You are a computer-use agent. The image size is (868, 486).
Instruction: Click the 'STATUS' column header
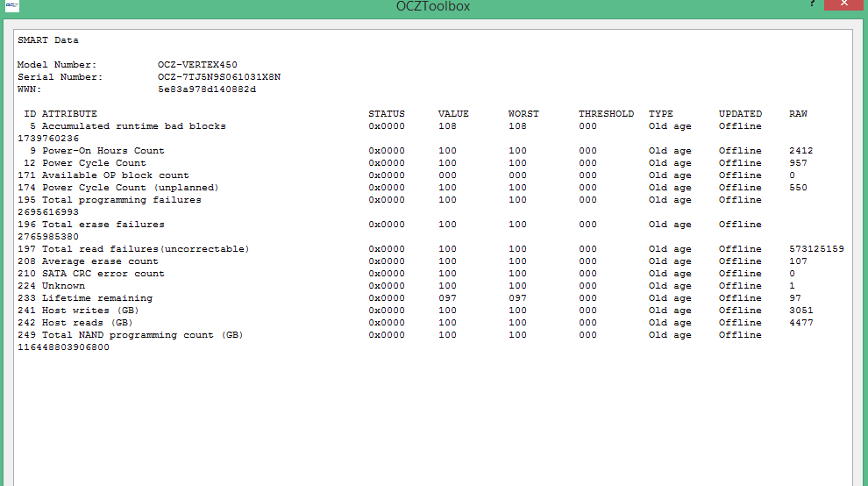click(387, 113)
